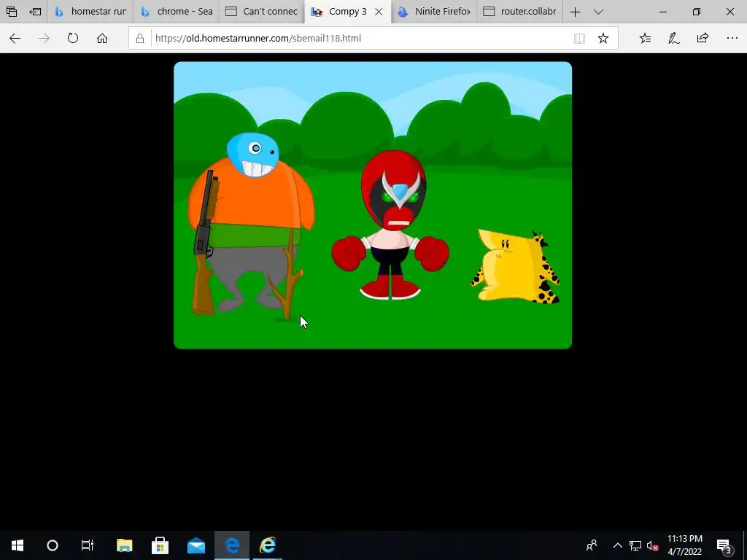This screenshot has height=560, width=747.
Task: Go to the home page
Action: [102, 38]
